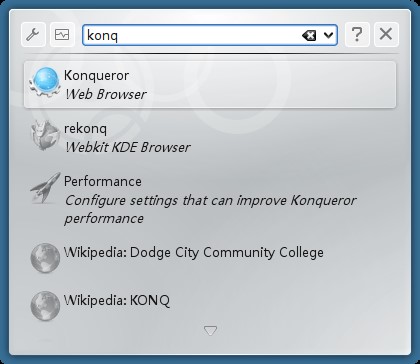
Task: Expand the search history dropdown arrow
Action: (x=329, y=35)
